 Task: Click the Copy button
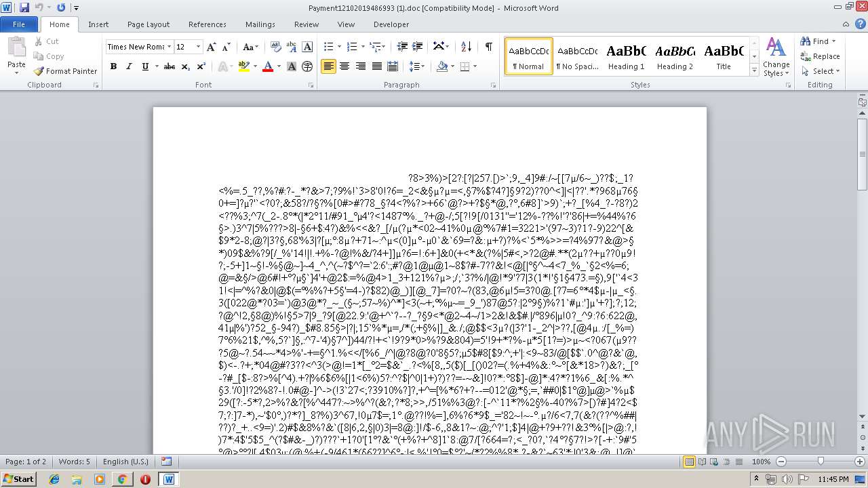click(49, 56)
